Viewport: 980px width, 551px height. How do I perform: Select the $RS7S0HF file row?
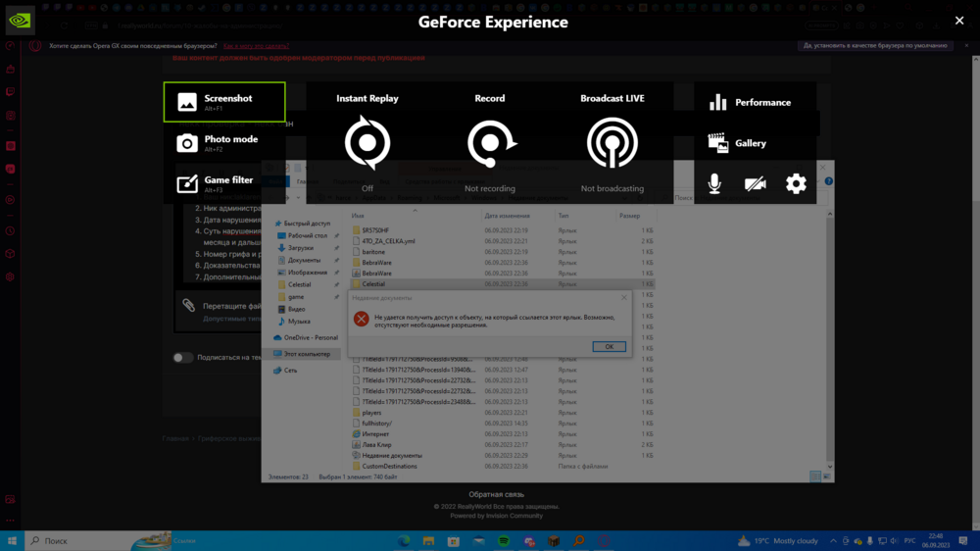(503, 230)
